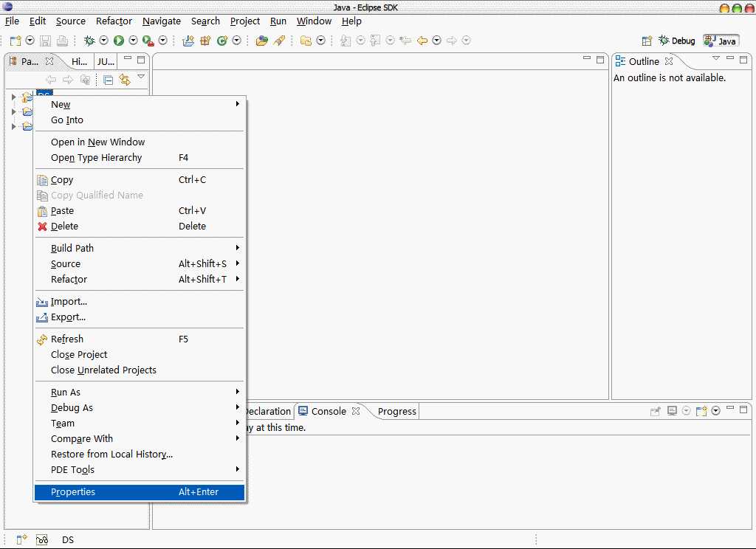Select Open Type Hierarchy menu entry

[140, 158]
